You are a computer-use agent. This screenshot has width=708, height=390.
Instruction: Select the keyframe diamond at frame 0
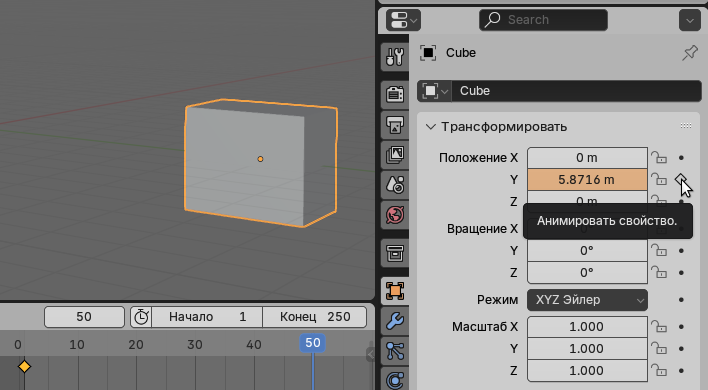pyautogui.click(x=24, y=367)
